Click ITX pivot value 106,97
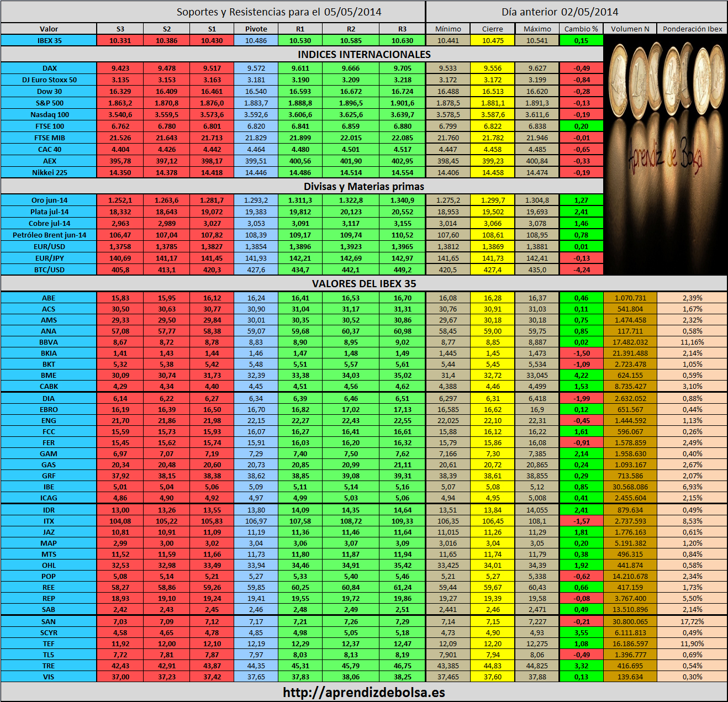This screenshot has height=702, width=728. [256, 521]
